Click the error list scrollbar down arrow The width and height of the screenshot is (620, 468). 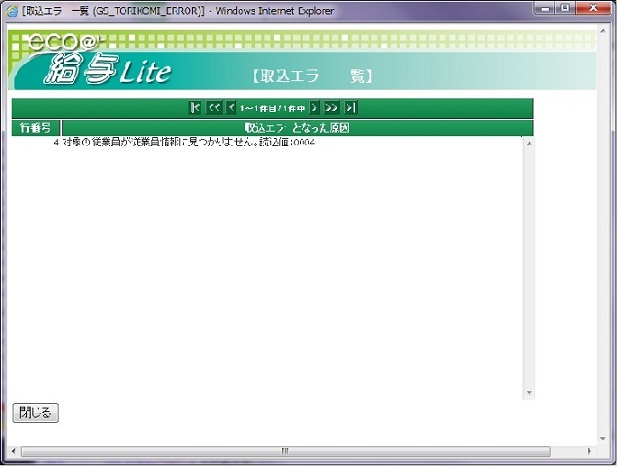[x=528, y=393]
